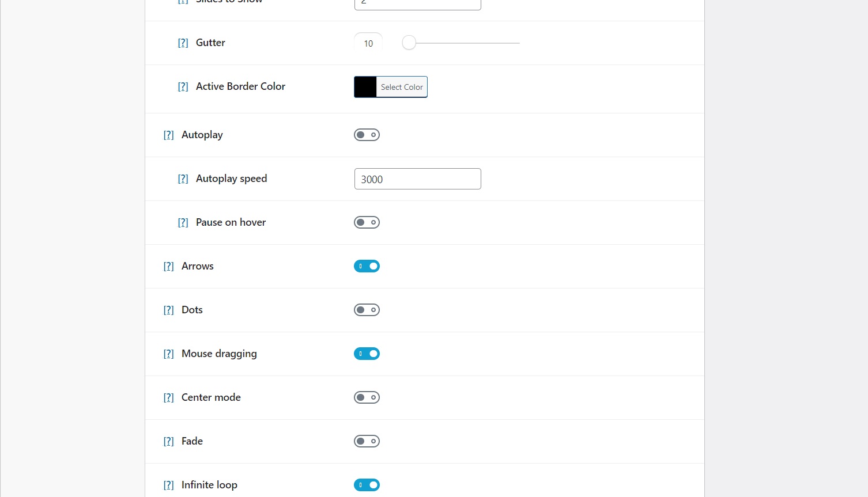Open the Arrows help icon

[x=168, y=267]
